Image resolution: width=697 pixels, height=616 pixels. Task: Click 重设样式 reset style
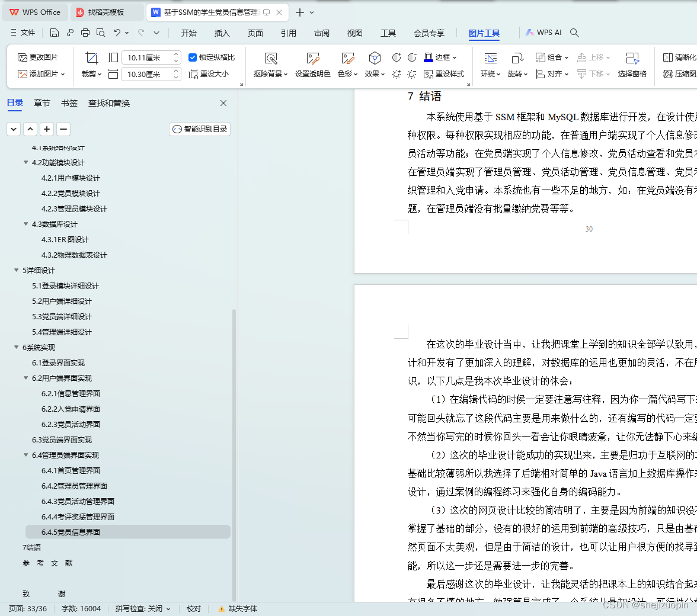(x=443, y=73)
